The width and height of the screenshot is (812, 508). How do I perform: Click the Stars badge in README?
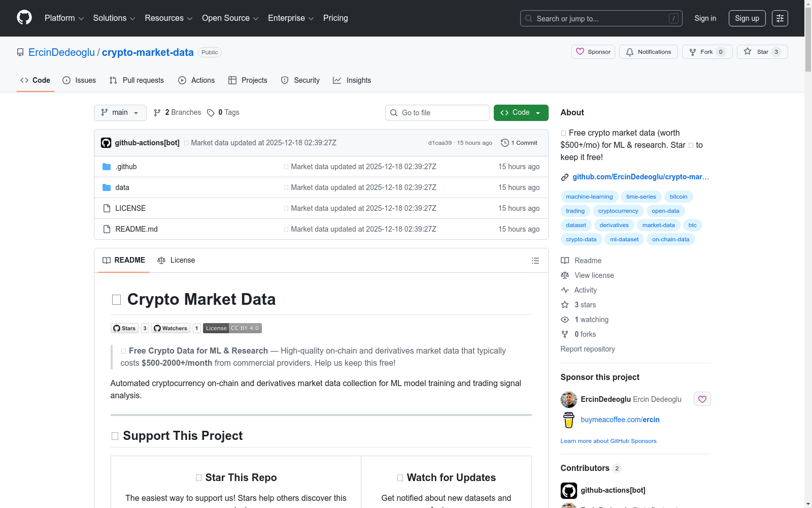[130, 328]
